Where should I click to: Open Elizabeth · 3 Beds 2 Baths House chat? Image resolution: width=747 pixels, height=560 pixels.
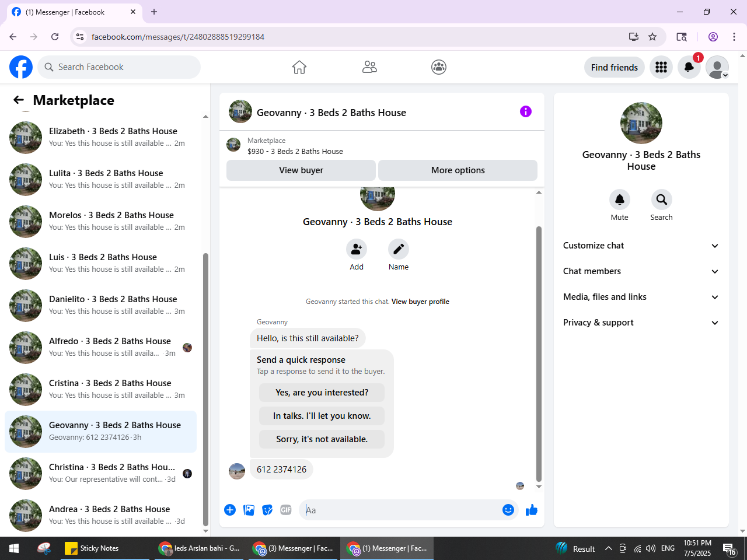click(100, 138)
